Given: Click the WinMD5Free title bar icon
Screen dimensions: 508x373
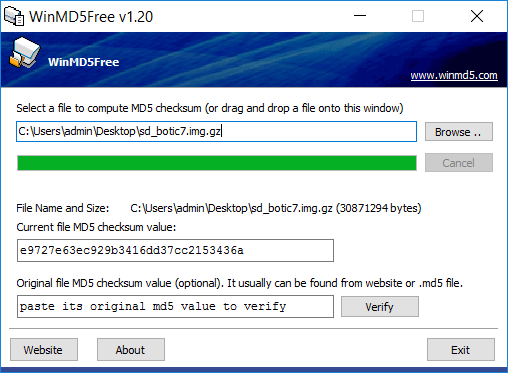Looking at the screenshot, I should point(14,16).
